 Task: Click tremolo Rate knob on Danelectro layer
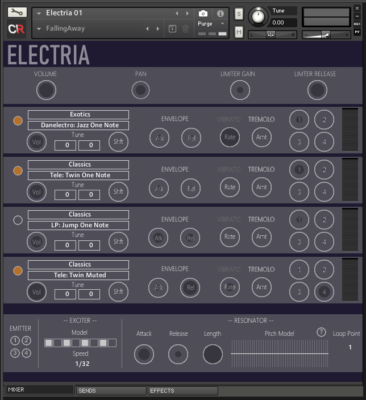tap(230, 137)
